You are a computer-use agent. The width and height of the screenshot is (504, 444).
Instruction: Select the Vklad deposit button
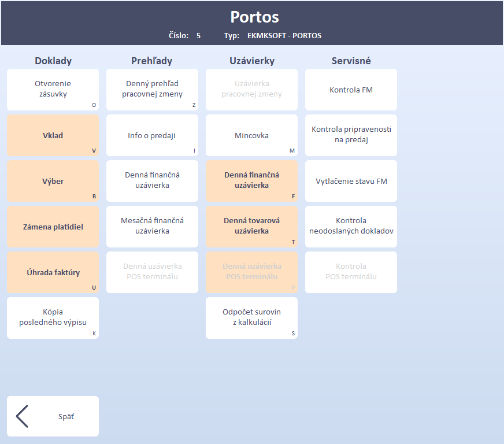53,135
